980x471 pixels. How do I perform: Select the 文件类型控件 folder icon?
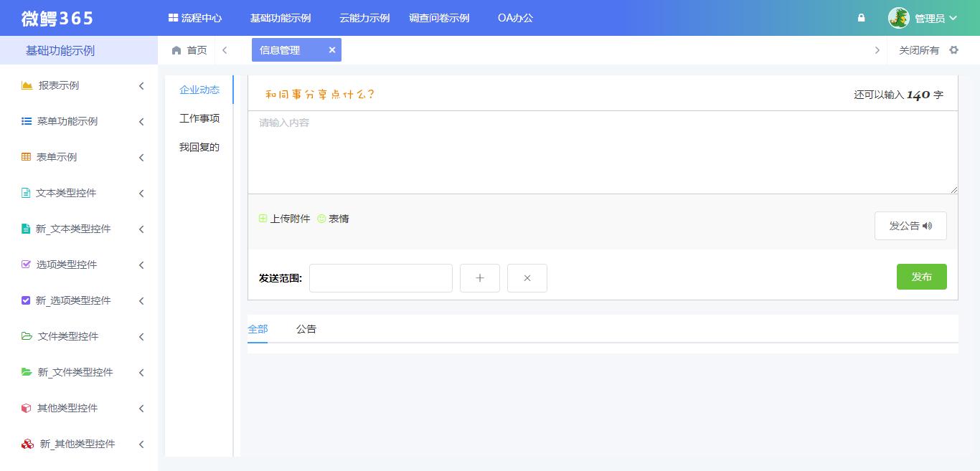27,336
